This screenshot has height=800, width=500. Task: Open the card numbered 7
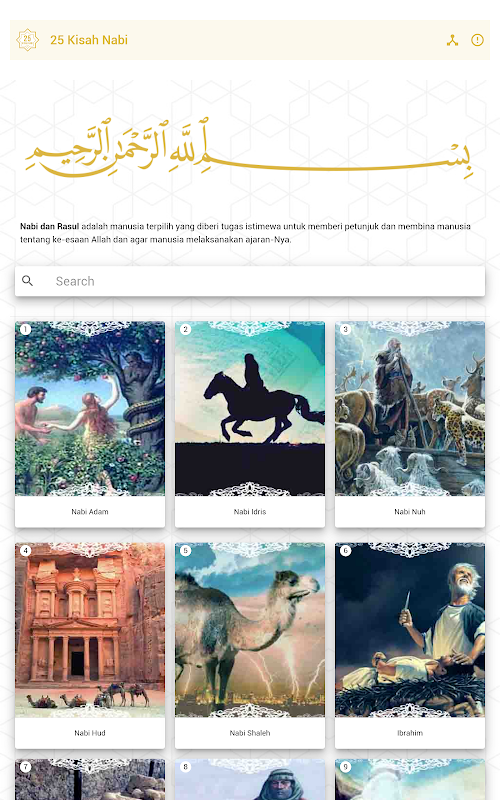tap(90, 780)
